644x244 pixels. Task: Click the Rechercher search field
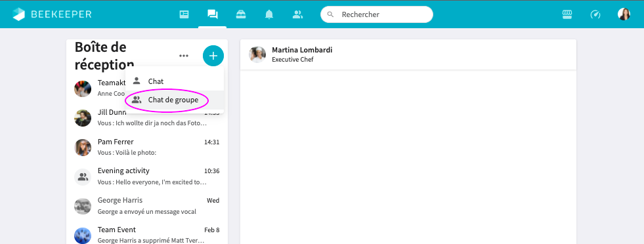377,14
